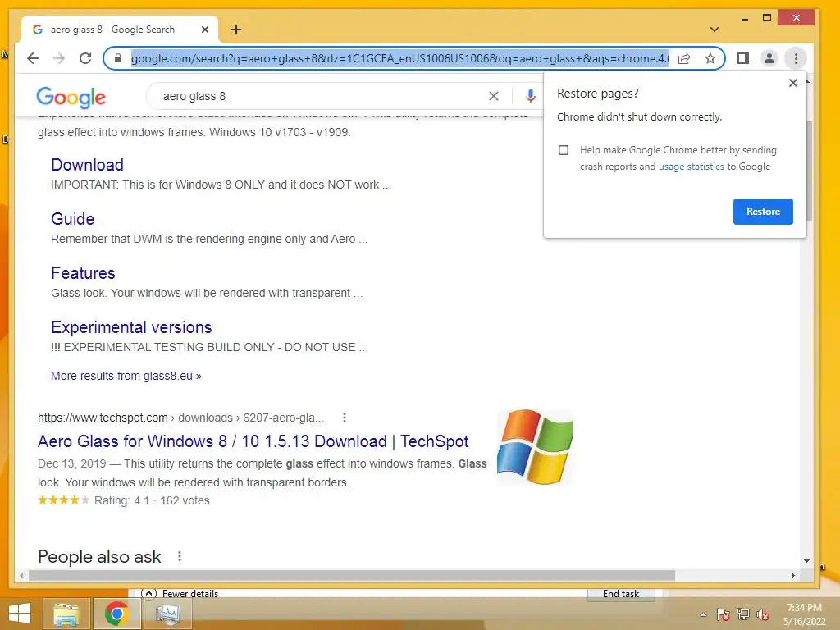Collapse Task Manager with Fewer details
The image size is (840, 630).
click(x=180, y=593)
